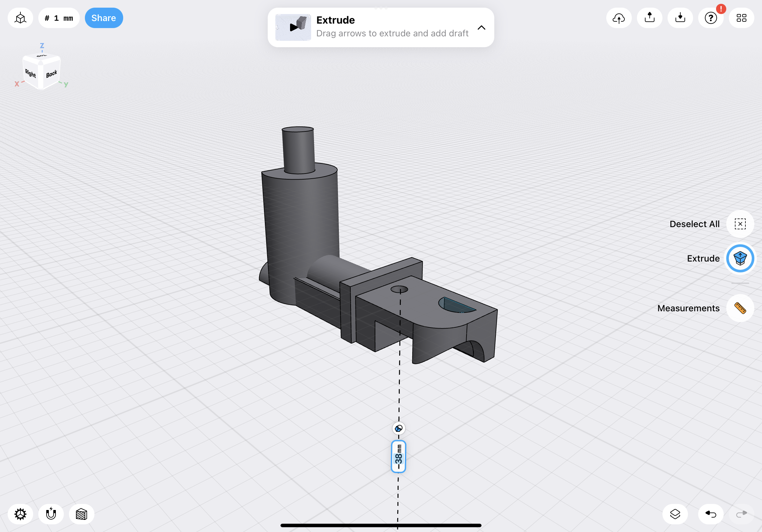Viewport: 762px width, 532px height.
Task: Click the Deselect All icon
Action: tap(740, 224)
